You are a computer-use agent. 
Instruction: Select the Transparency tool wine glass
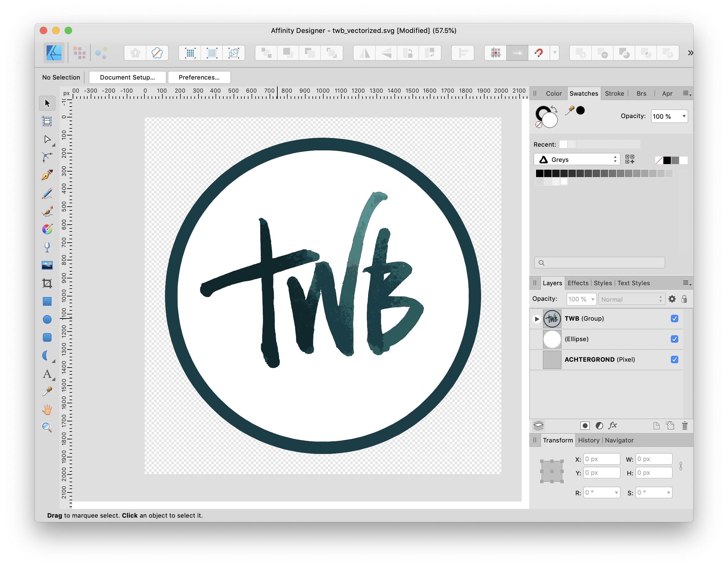pyautogui.click(x=47, y=247)
